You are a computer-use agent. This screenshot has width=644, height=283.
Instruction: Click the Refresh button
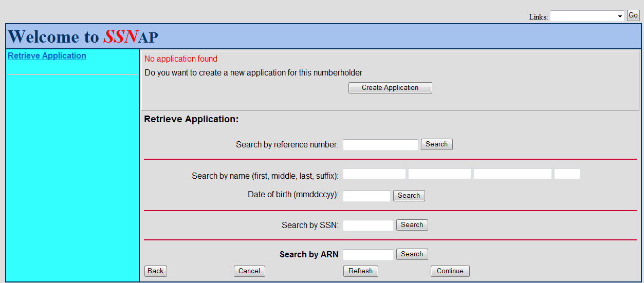point(361,271)
